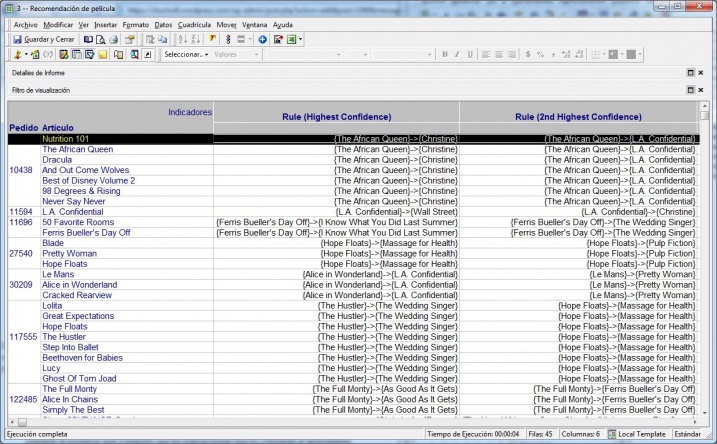Viewport: 717px width, 444px height.
Task: Close the Detalles de Informe panel
Action: [702, 73]
